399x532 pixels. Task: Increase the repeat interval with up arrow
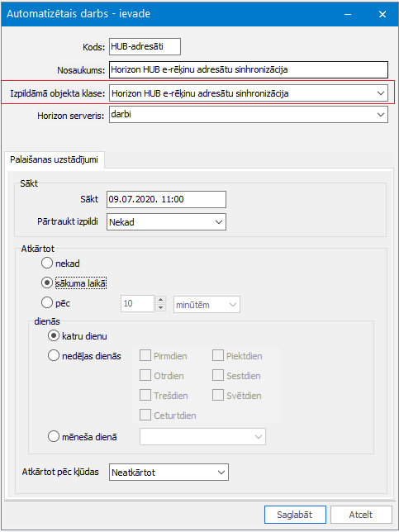click(x=162, y=300)
